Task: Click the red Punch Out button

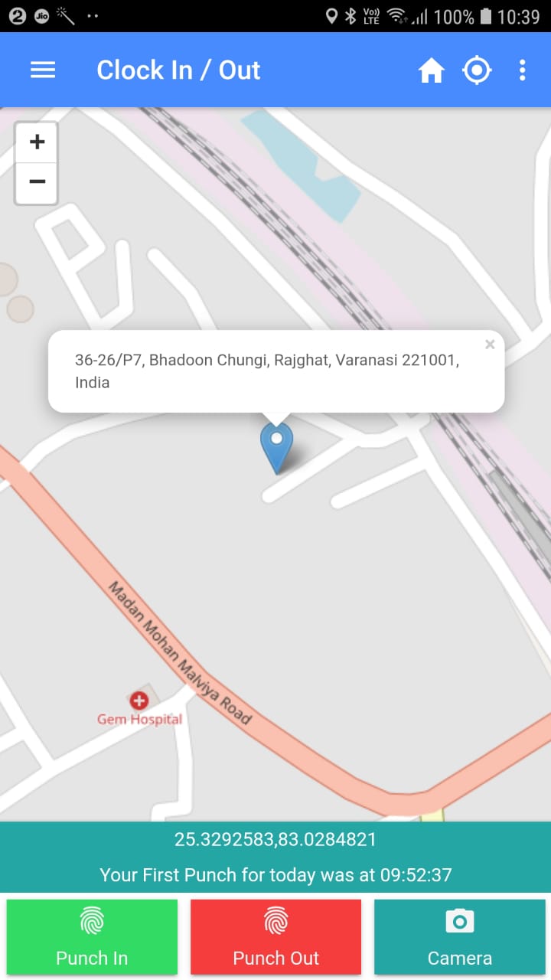Action: click(275, 937)
